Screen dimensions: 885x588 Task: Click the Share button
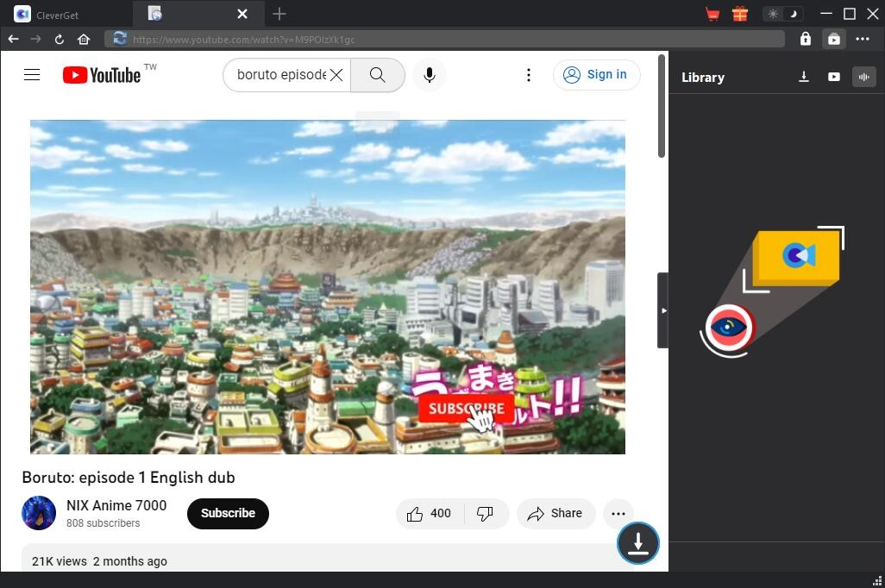coord(555,513)
